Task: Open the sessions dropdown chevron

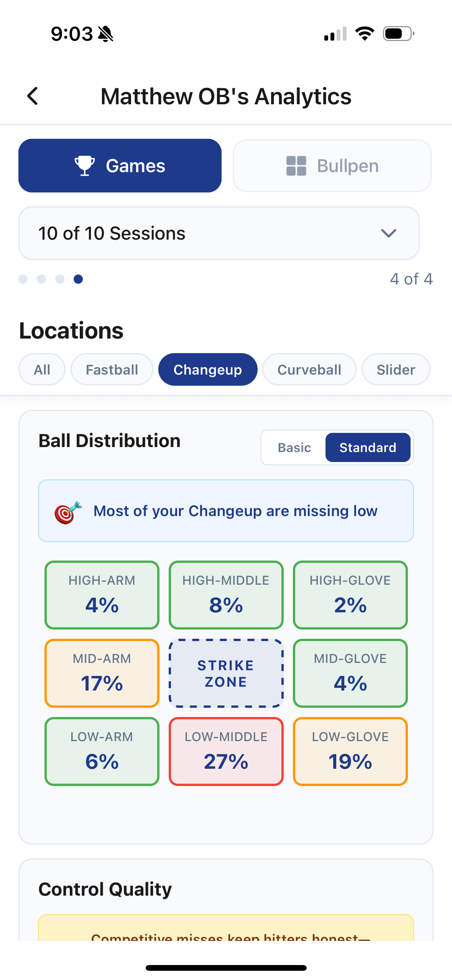Action: (388, 233)
